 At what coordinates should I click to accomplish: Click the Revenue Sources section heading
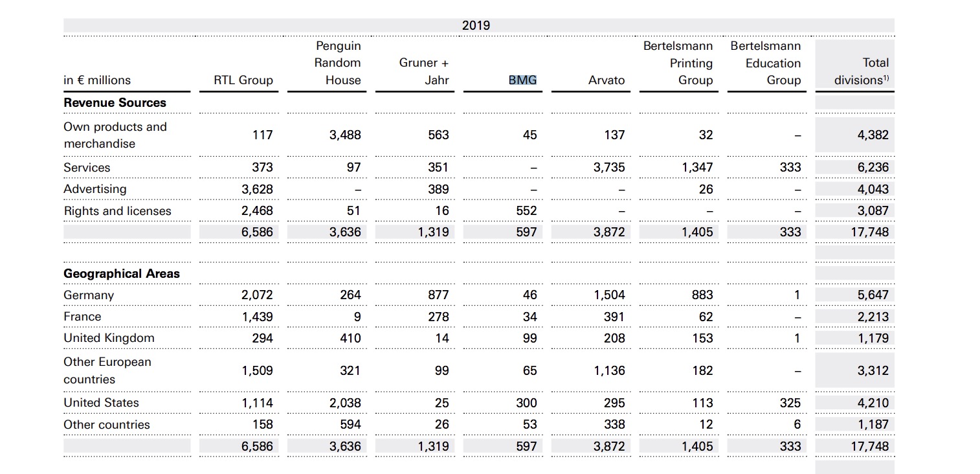115,103
